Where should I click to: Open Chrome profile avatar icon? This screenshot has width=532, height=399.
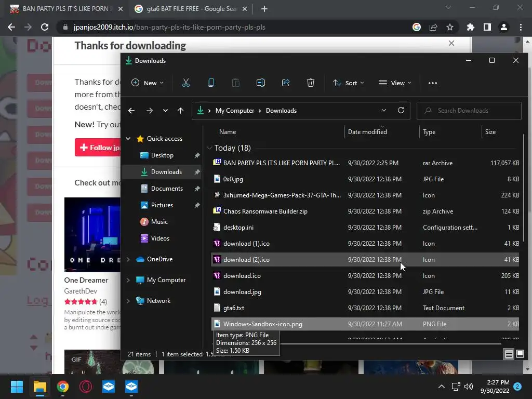(504, 27)
